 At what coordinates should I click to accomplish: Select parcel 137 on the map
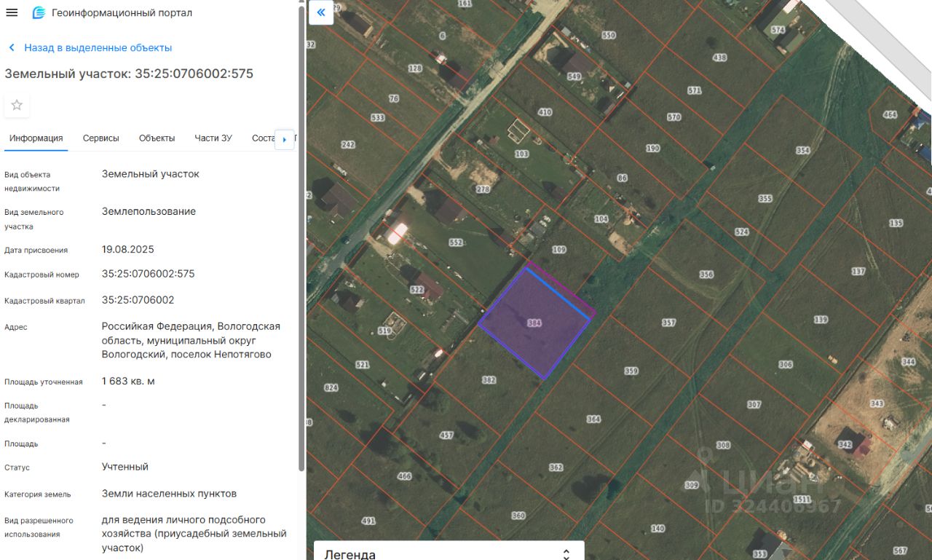click(x=858, y=272)
